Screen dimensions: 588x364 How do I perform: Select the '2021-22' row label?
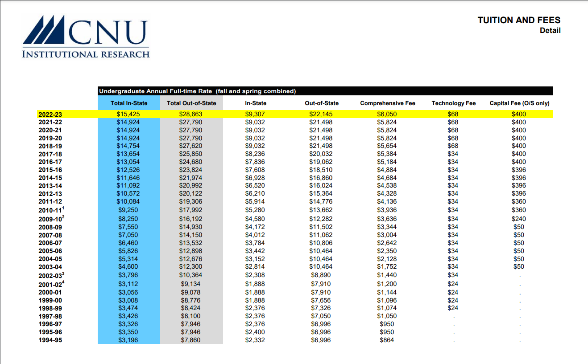point(50,123)
